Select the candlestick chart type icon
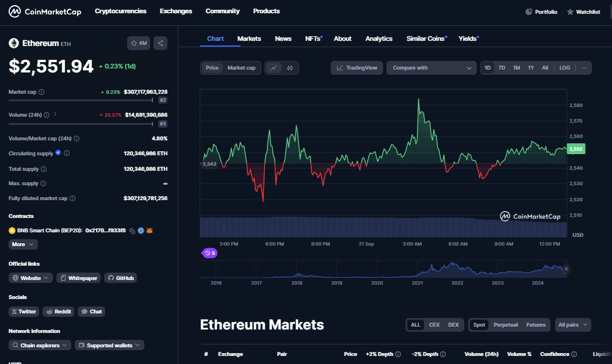The height and width of the screenshot is (364, 612). tap(290, 68)
